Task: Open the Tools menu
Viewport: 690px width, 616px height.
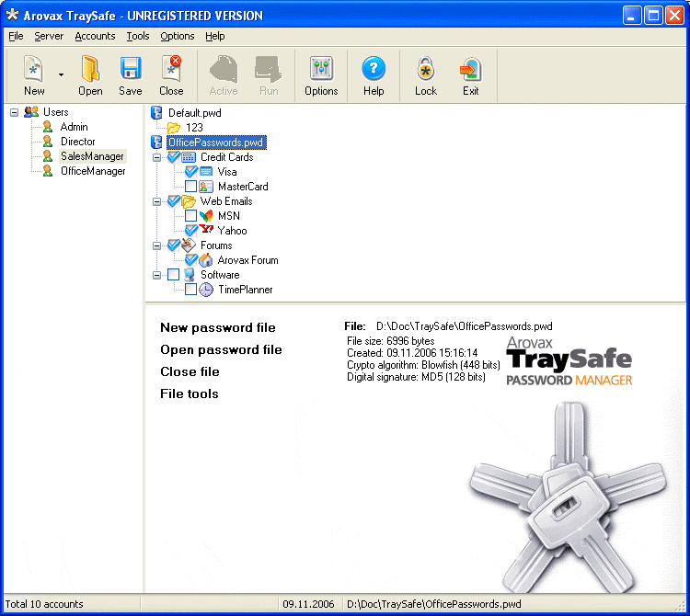Action: (138, 36)
